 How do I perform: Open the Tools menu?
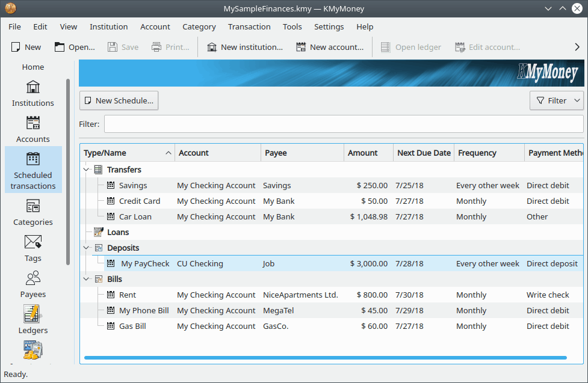click(292, 26)
